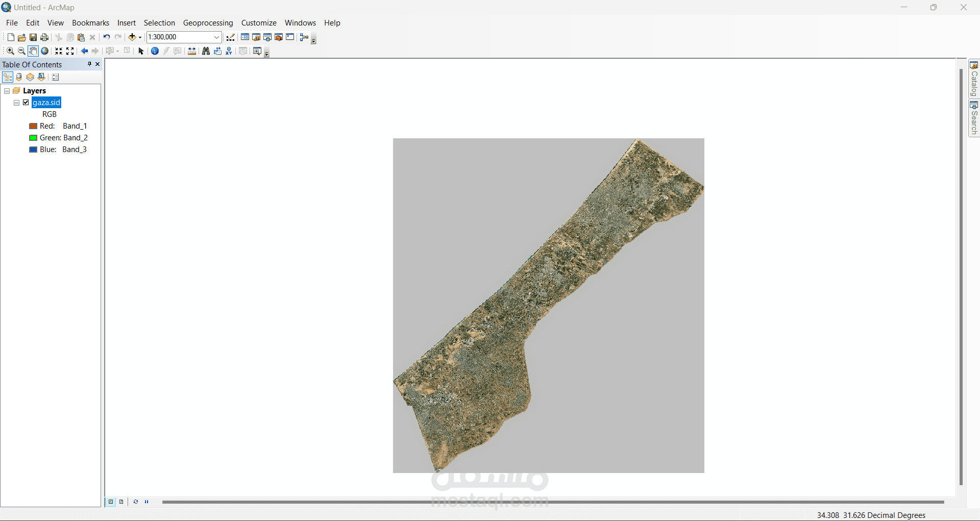This screenshot has width=980, height=521.
Task: Open the docked Catalog tab
Action: [x=974, y=79]
